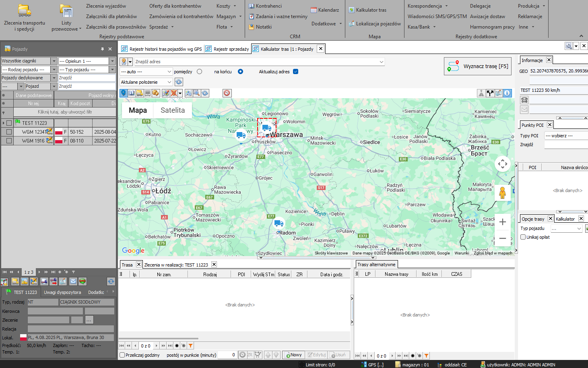The image size is (588, 368).
Task: Open the Typy POI wybierz dropdown
Action: [x=566, y=136]
